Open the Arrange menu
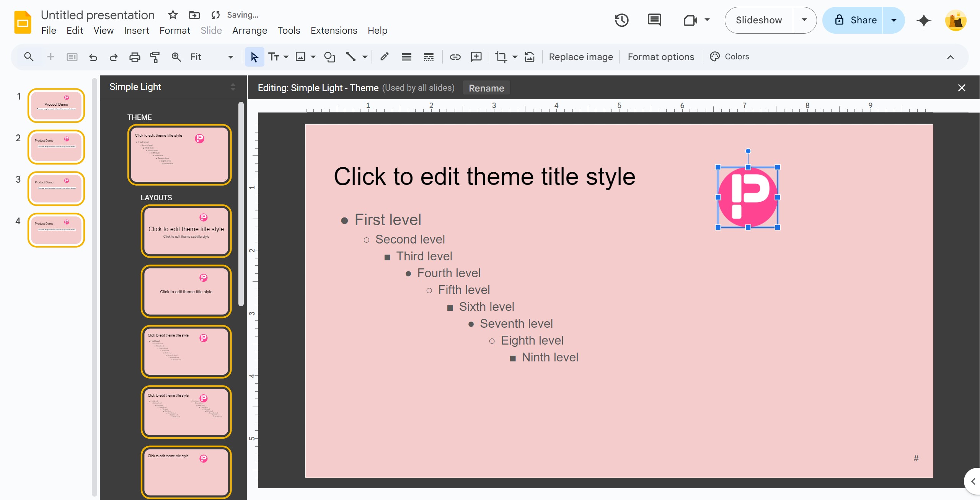This screenshot has width=980, height=500. coord(249,30)
